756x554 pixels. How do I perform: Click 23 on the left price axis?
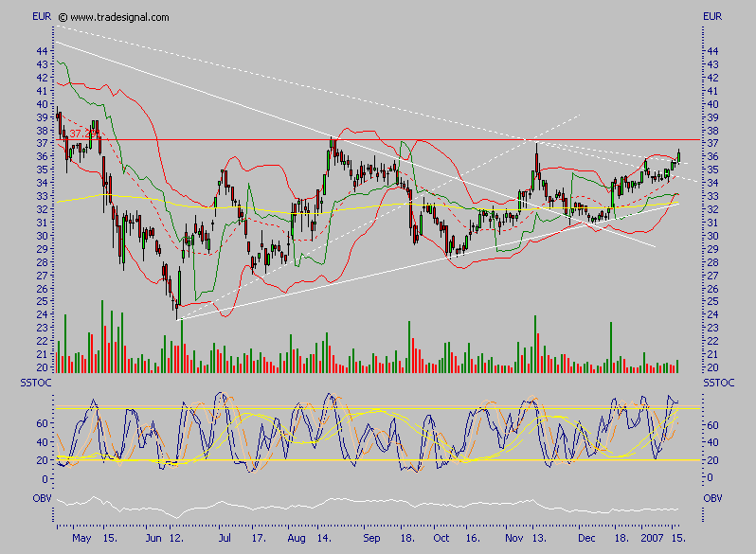click(x=42, y=329)
